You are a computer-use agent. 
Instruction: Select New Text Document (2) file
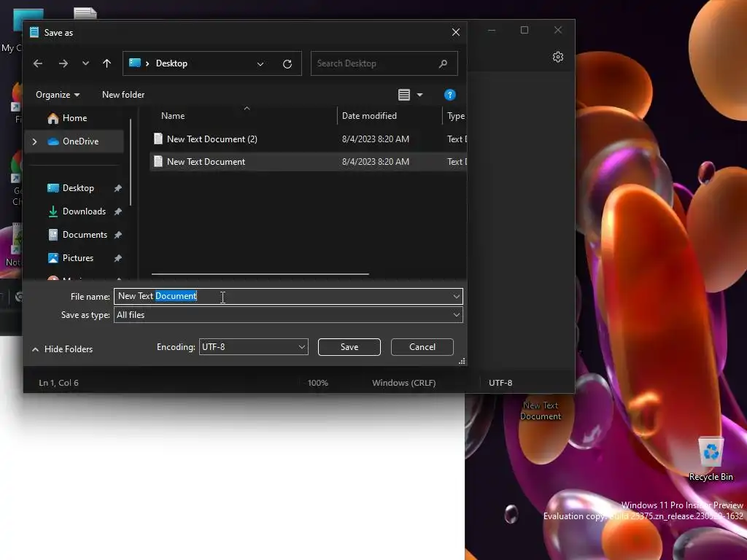[212, 139]
